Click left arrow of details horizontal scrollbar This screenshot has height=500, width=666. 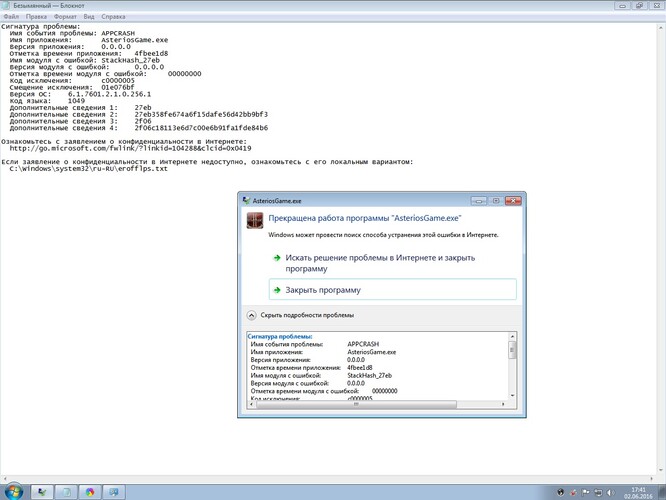[251, 404]
